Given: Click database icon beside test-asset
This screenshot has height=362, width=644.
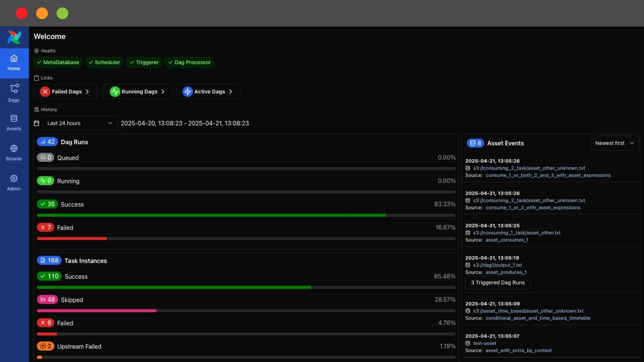Looking at the screenshot, I should [x=468, y=343].
